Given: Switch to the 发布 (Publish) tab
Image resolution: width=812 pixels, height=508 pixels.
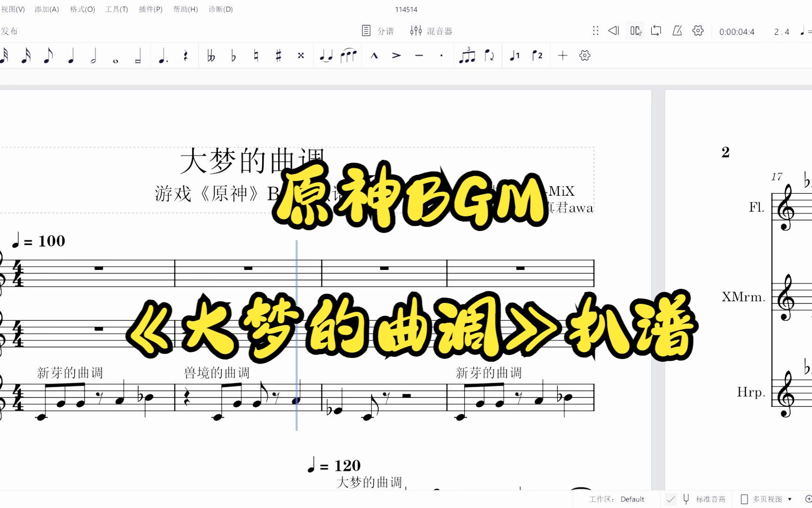Looking at the screenshot, I should point(9,31).
